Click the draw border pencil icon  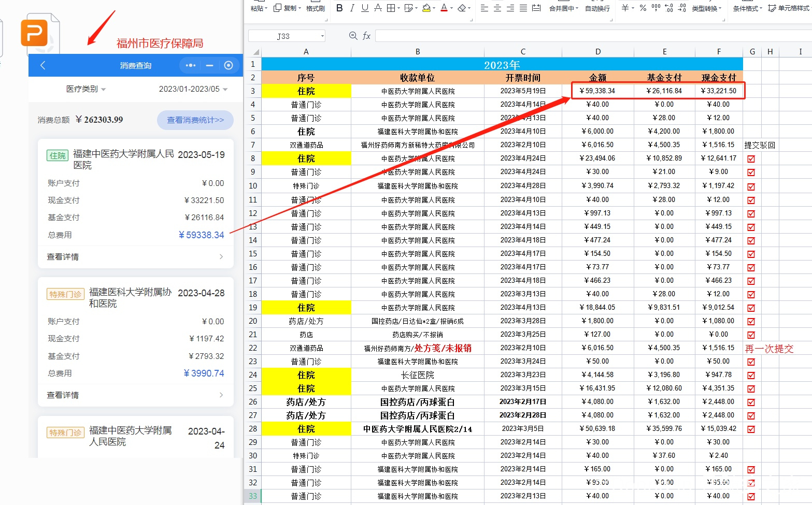[408, 8]
